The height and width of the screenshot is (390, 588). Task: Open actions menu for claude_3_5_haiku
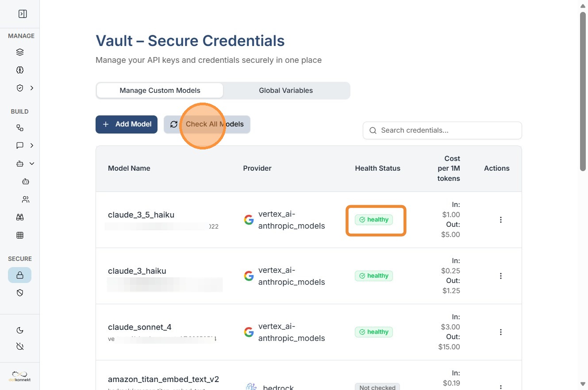click(x=501, y=220)
